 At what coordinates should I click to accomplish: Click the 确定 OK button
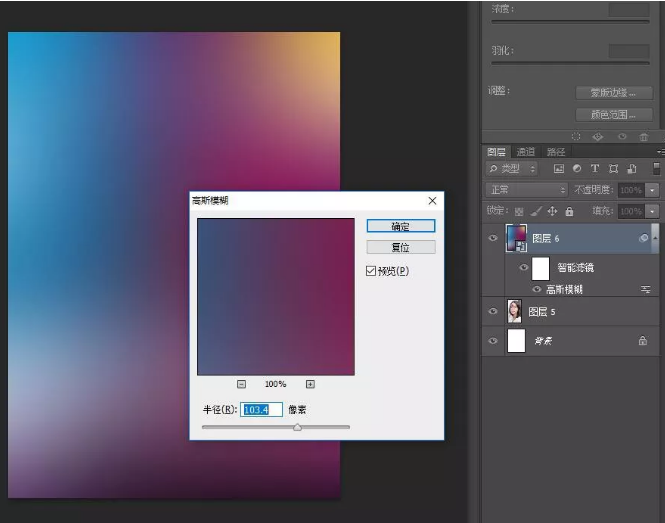[400, 226]
